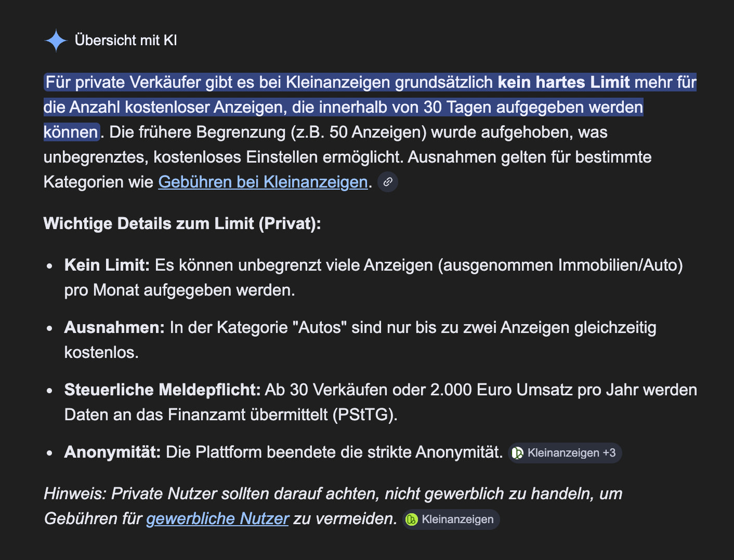The width and height of the screenshot is (734, 560).
Task: Click "Wichtige Details zum Limit (Privat):" heading
Action: pyautogui.click(x=182, y=223)
